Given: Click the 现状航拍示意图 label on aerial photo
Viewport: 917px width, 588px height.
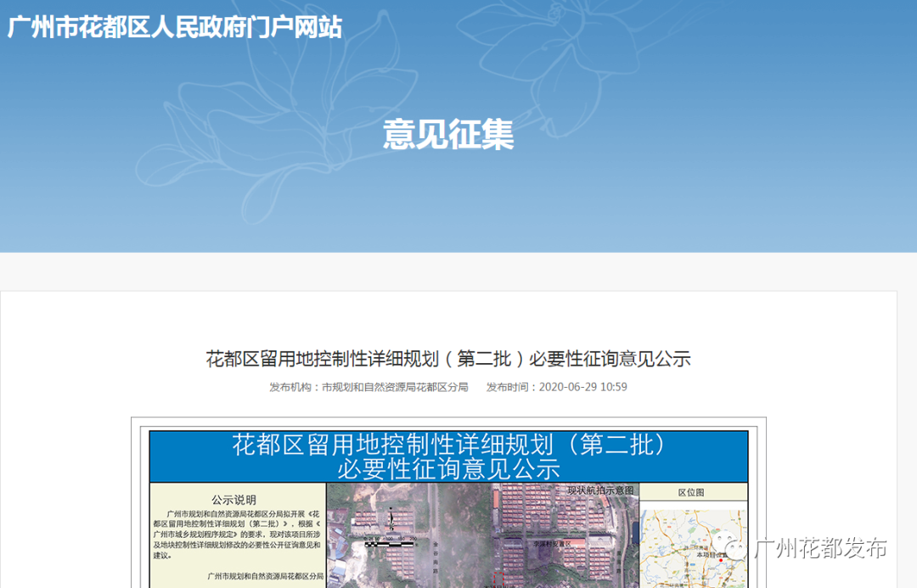Looking at the screenshot, I should [x=600, y=491].
